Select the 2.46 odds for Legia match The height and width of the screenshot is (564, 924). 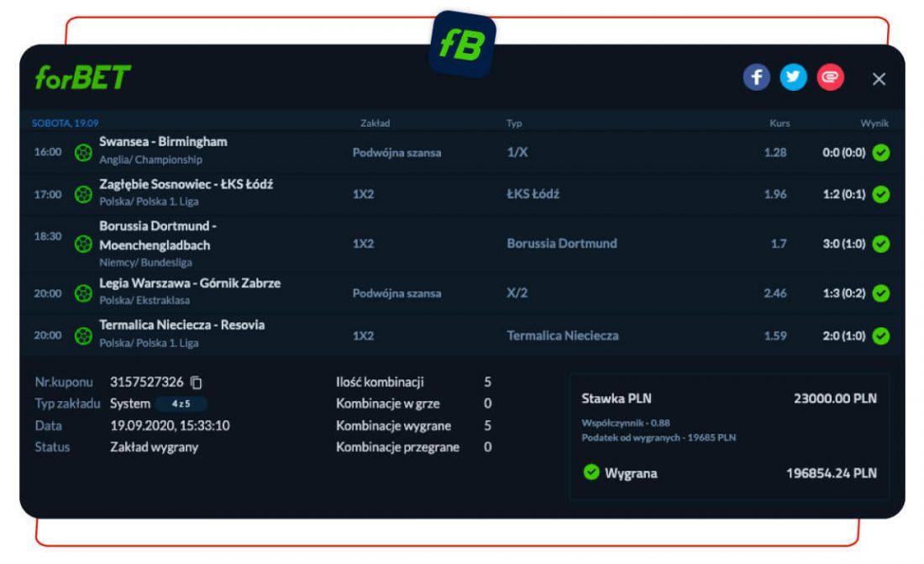point(774,293)
